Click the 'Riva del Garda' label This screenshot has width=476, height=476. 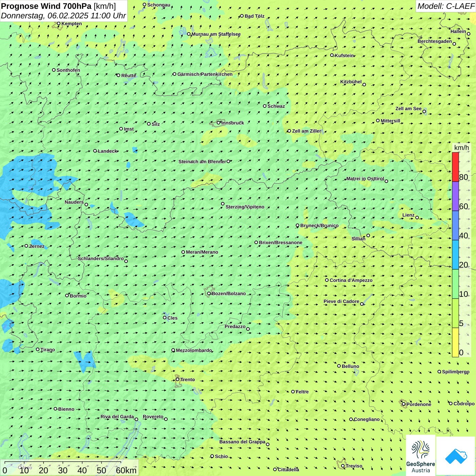pyautogui.click(x=117, y=417)
